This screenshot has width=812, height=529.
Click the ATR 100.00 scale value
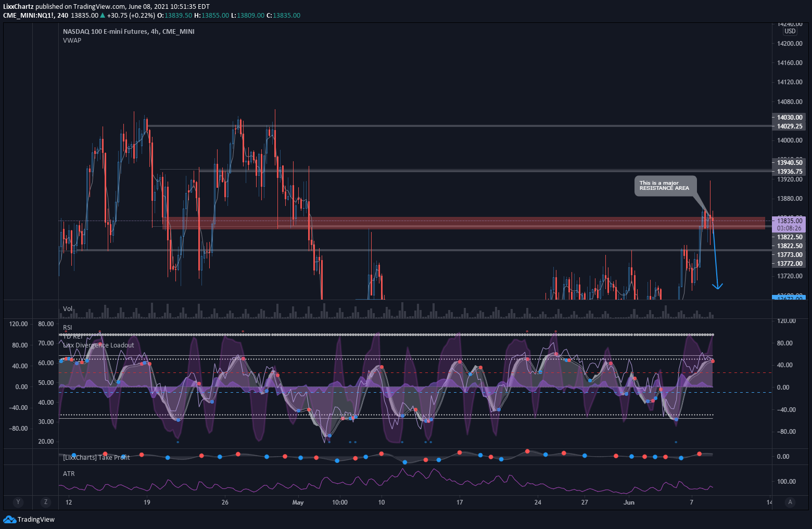[x=786, y=482]
